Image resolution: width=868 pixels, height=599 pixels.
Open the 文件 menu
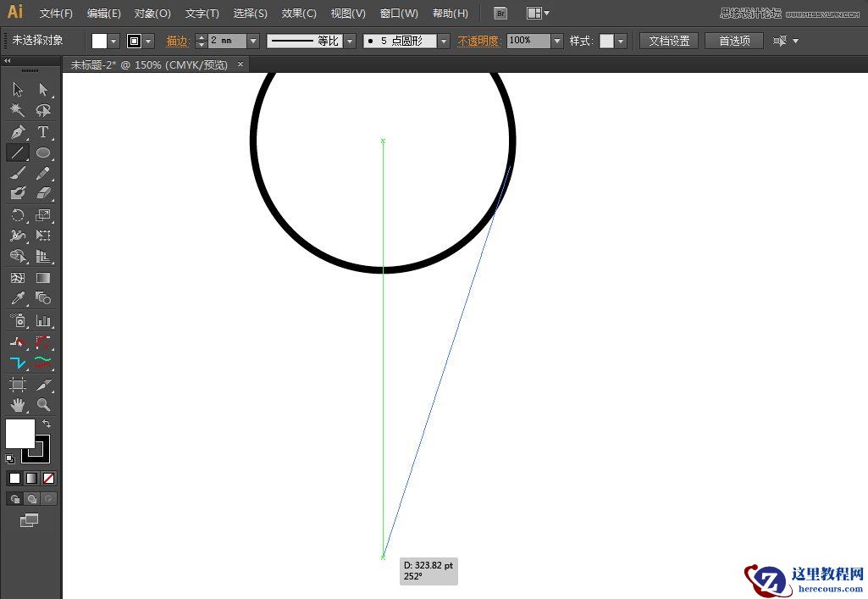[55, 13]
